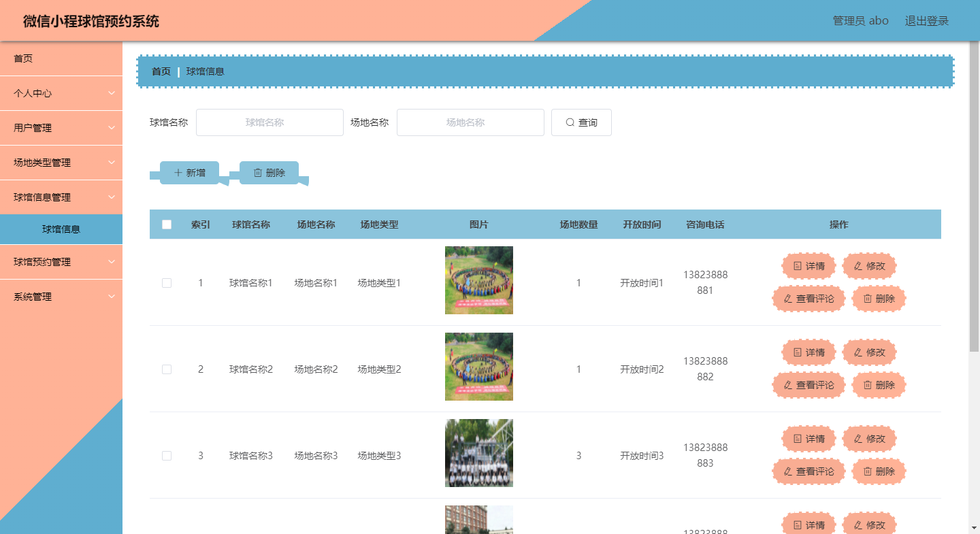Focus the 场地名称 search input field
The height and width of the screenshot is (534, 980).
pyautogui.click(x=470, y=122)
